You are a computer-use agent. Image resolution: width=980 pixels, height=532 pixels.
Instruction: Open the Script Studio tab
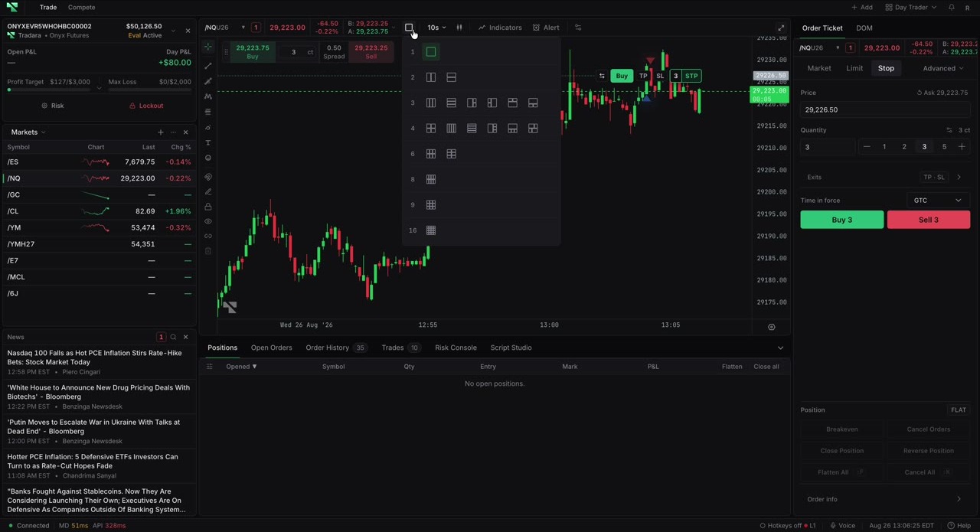(511, 348)
